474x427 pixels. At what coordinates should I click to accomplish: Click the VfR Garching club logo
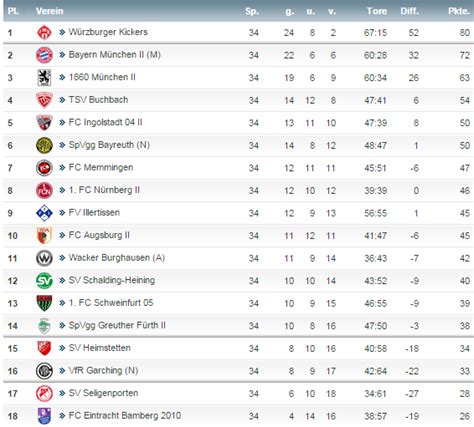(44, 371)
